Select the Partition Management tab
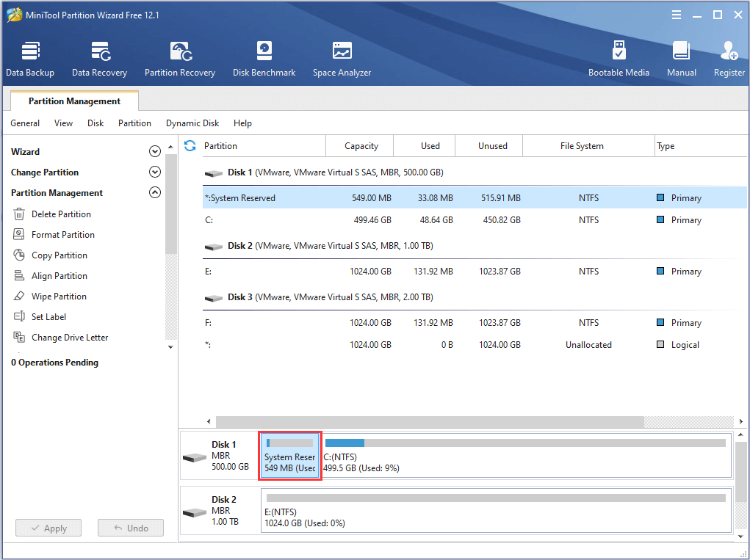The width and height of the screenshot is (750, 560). (x=74, y=101)
